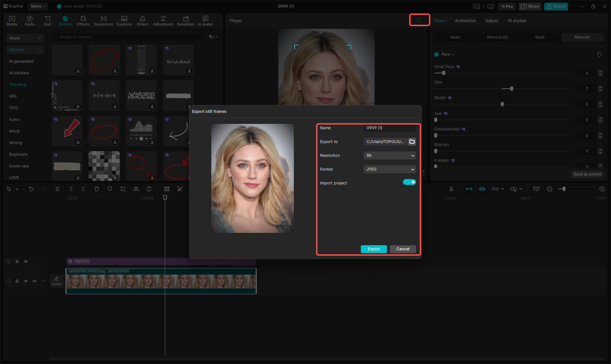611x364 pixels.
Task: Click the Name field containing 0909 (1)
Action: click(x=390, y=128)
